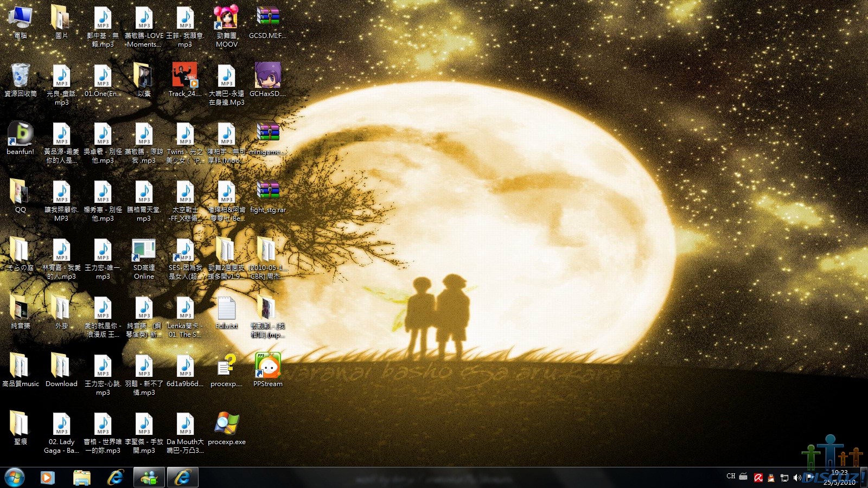Select the Twins - 光之美少女 mp3 file
Viewport: 868px width, 488px height.
point(186,143)
